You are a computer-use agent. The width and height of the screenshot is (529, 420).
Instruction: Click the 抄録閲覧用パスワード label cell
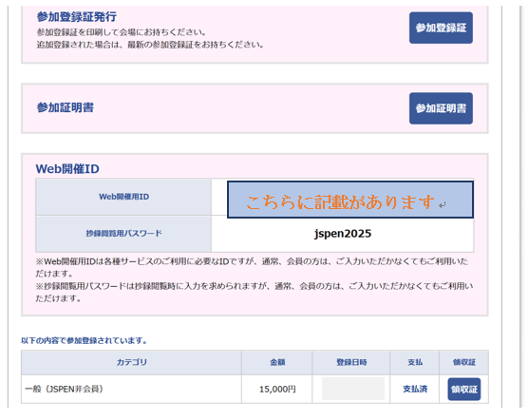tap(123, 234)
